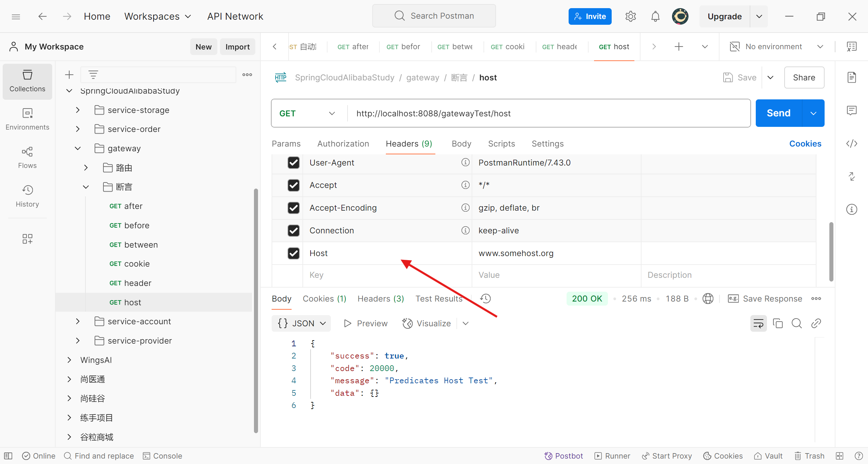Open the response Cookies (1) tab
The height and width of the screenshot is (464, 868).
click(x=324, y=298)
